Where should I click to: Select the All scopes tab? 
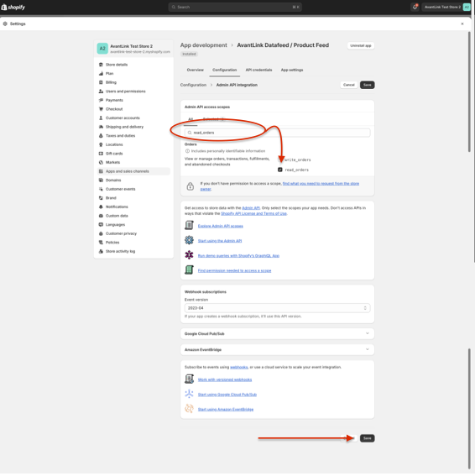[191, 119]
